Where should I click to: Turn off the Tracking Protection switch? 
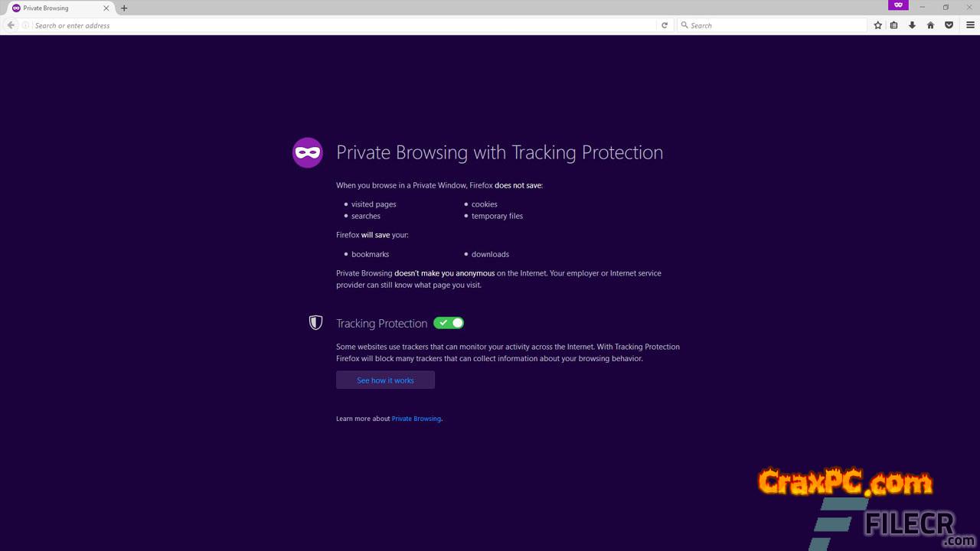pyautogui.click(x=449, y=323)
